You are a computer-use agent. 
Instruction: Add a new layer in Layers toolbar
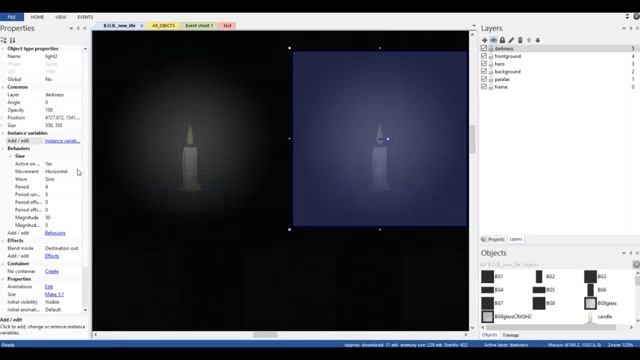point(484,40)
